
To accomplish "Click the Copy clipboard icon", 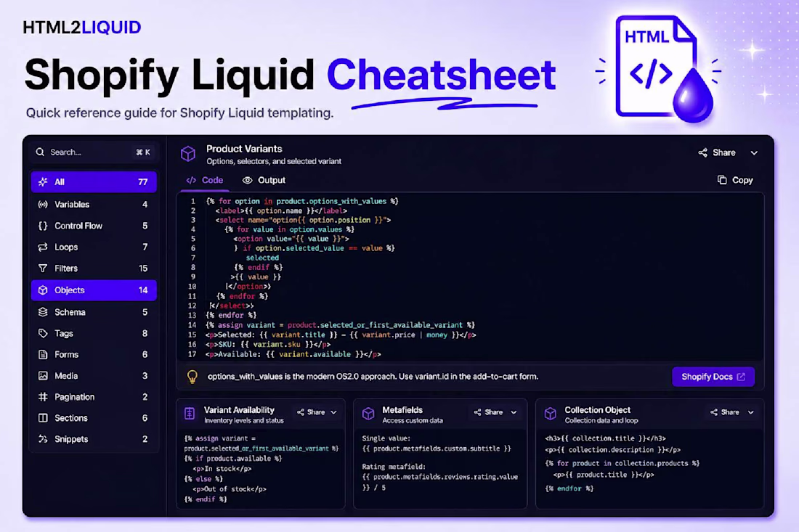I will [722, 180].
